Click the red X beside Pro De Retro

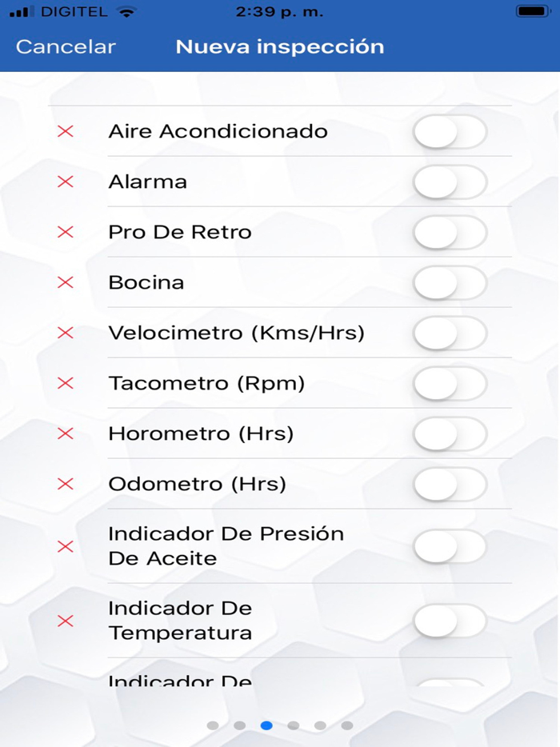point(66,232)
